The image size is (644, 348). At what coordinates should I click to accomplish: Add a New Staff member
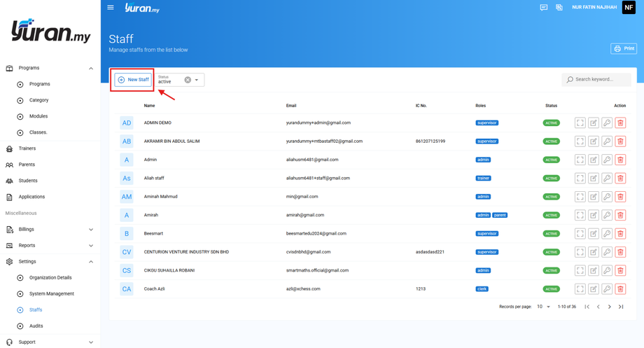coord(133,80)
